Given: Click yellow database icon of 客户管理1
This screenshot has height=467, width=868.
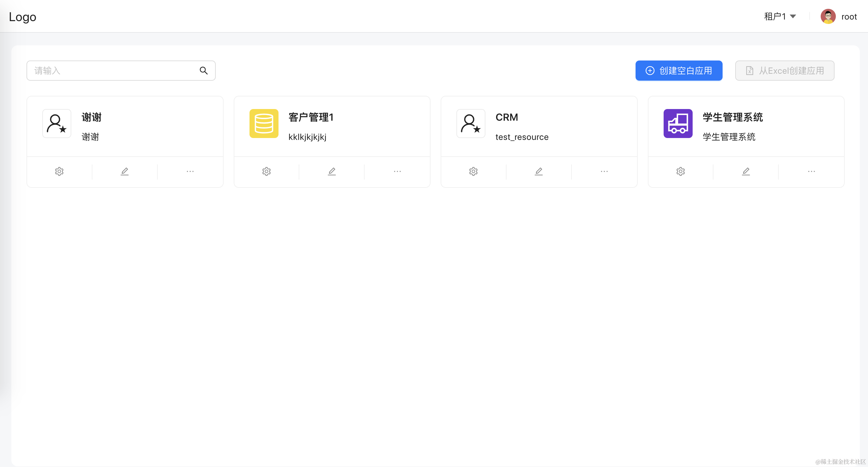Looking at the screenshot, I should 264,124.
